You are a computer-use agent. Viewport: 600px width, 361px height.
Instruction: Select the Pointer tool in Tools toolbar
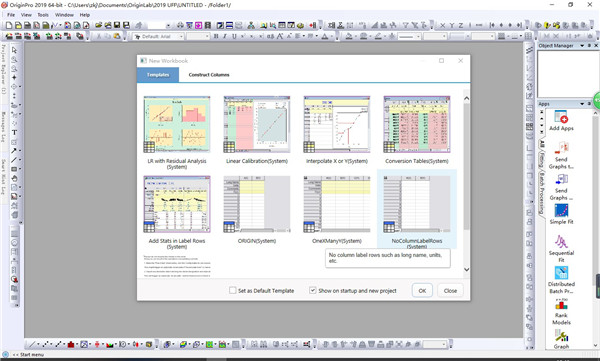click(x=14, y=50)
